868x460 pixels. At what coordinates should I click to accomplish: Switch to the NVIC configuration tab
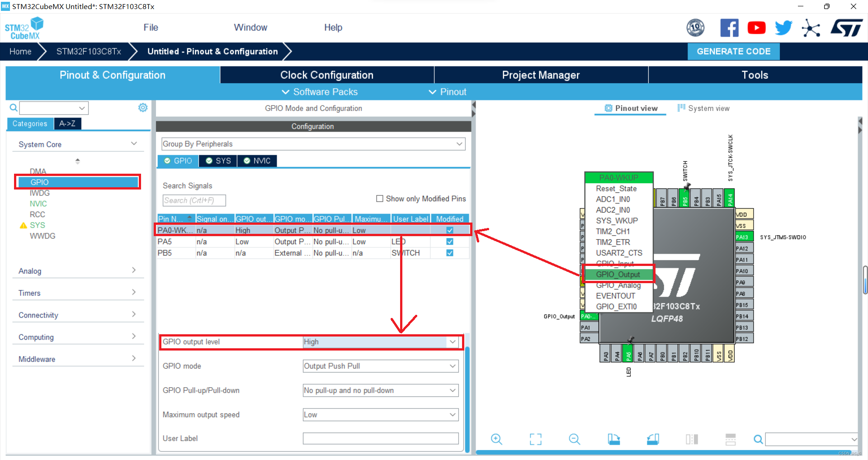coord(257,161)
